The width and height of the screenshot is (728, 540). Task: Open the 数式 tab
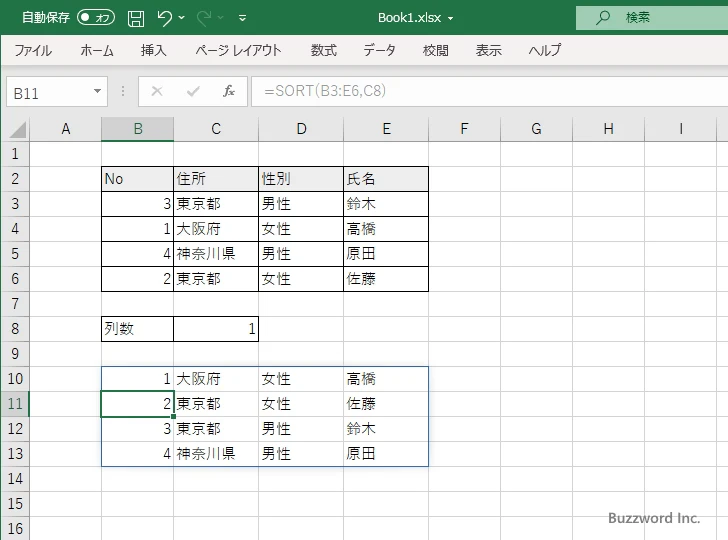[x=324, y=50]
